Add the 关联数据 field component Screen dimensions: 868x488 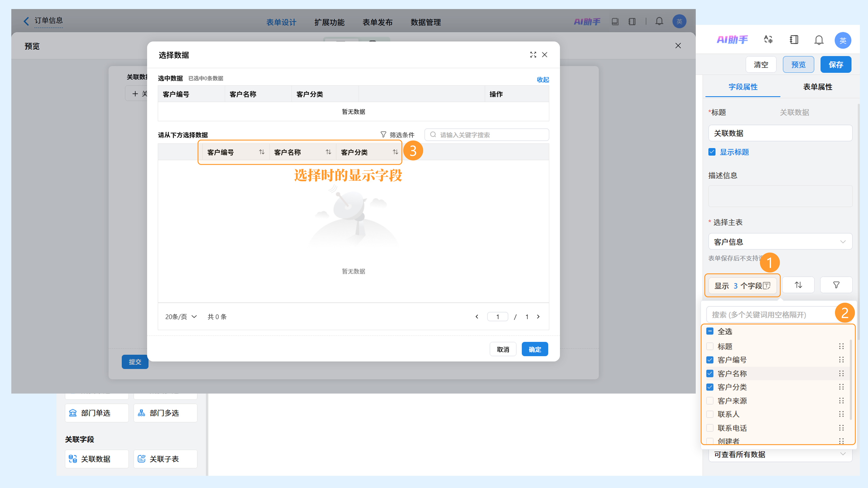point(97,459)
